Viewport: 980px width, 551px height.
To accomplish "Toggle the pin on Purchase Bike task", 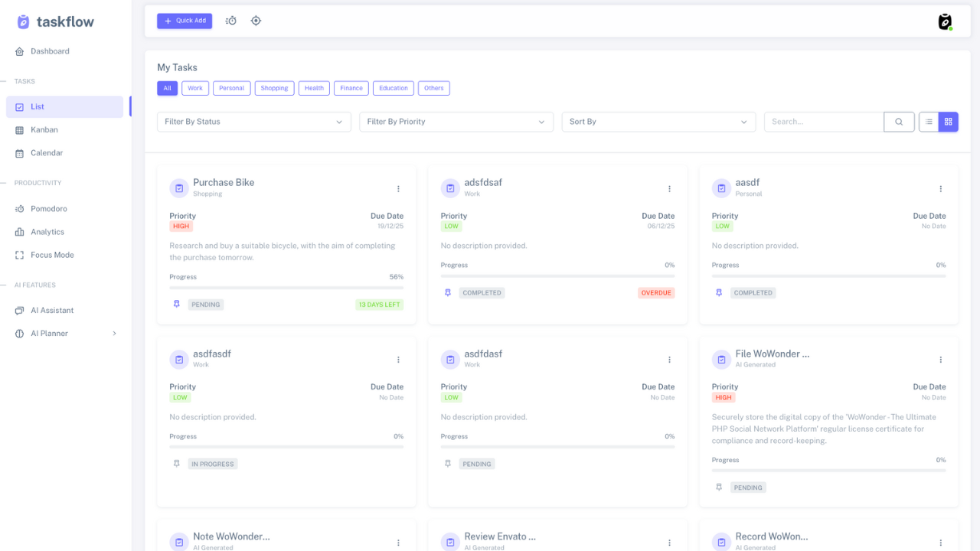I will pos(177,304).
